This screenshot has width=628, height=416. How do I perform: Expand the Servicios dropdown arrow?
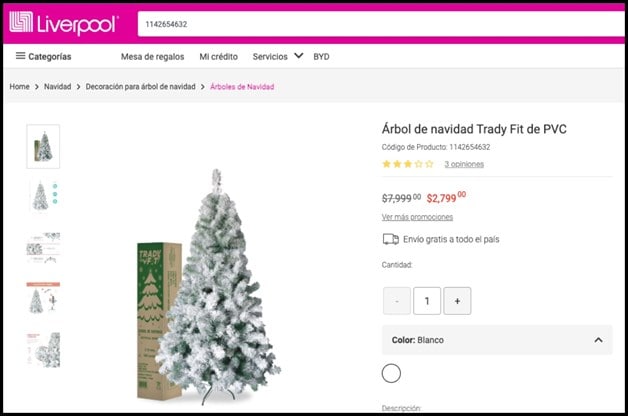298,56
